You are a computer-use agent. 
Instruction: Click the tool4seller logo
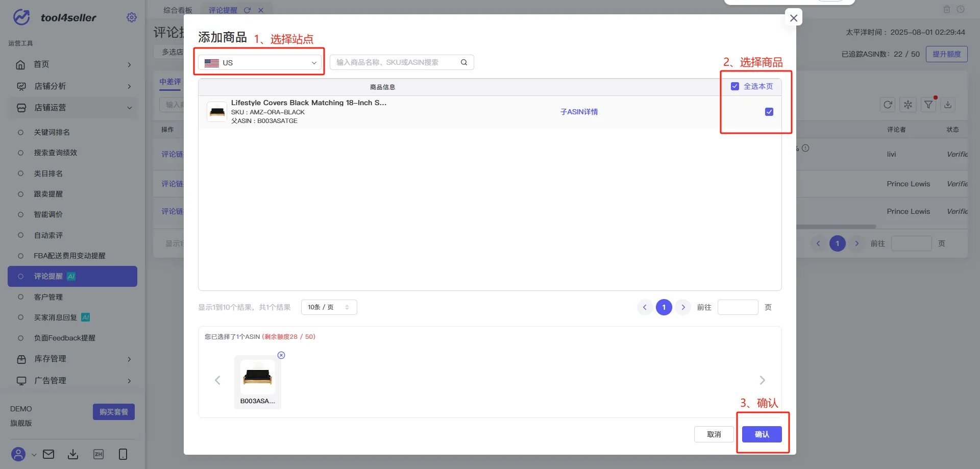[55, 17]
